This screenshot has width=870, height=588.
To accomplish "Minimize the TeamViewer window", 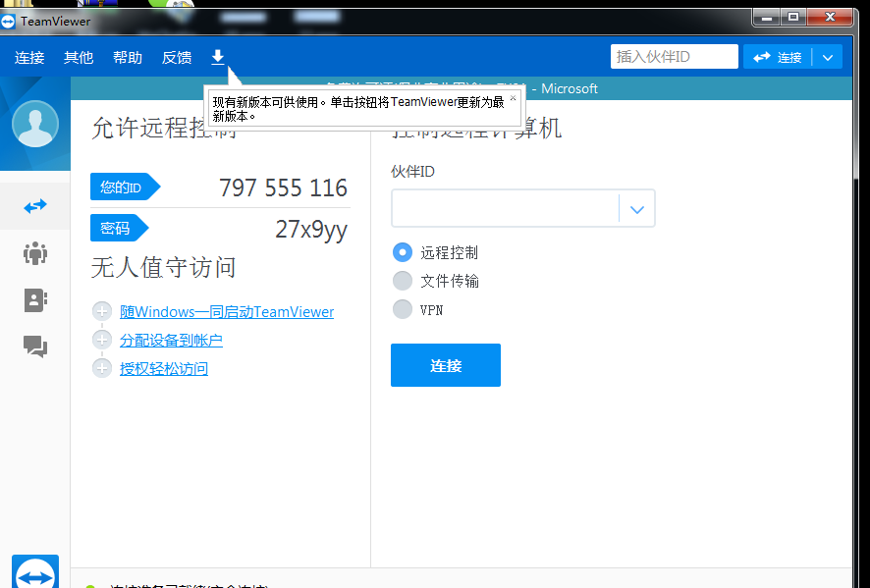I will [767, 18].
